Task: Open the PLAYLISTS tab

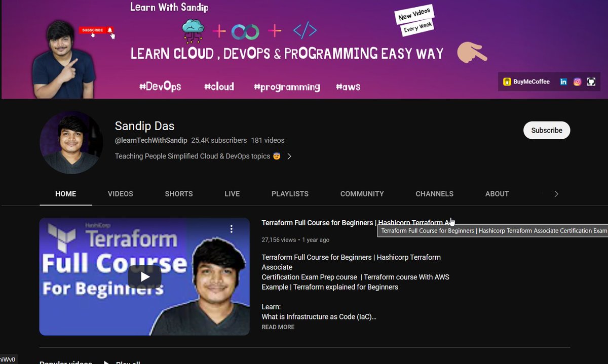Action: [x=290, y=194]
